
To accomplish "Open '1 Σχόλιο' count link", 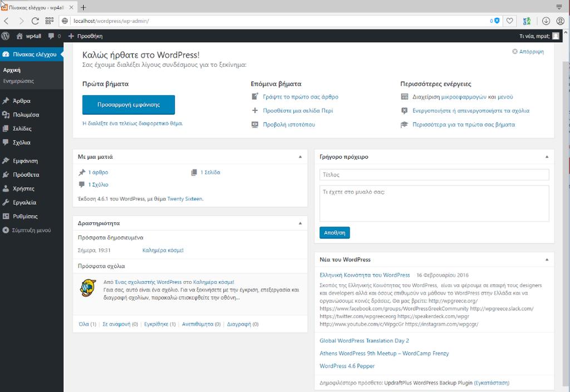I will tap(98, 185).
